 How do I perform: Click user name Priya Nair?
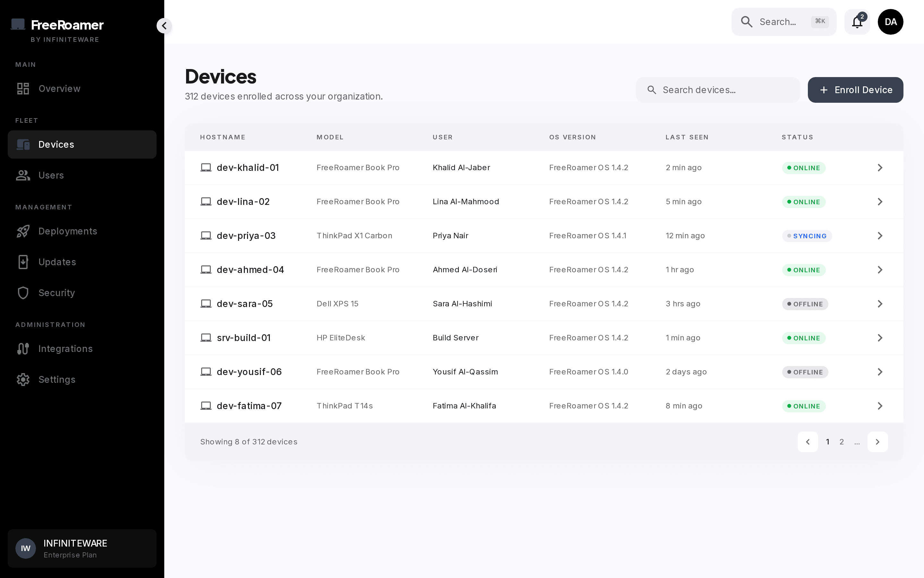tap(450, 235)
